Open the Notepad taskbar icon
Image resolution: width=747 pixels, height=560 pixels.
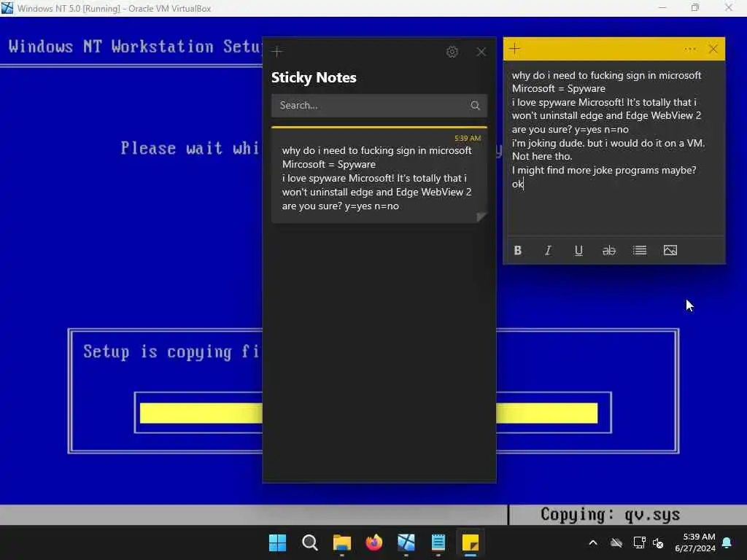(438, 542)
